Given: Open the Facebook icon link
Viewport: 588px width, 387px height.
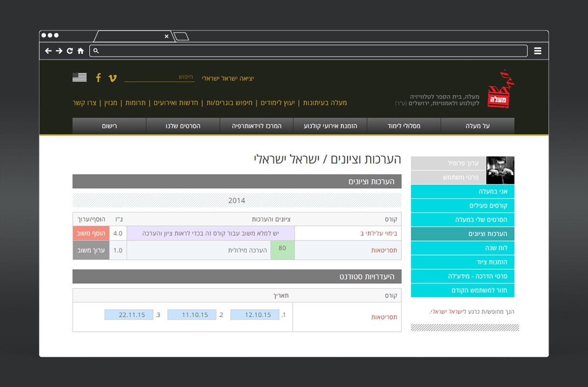Looking at the screenshot, I should point(98,78).
